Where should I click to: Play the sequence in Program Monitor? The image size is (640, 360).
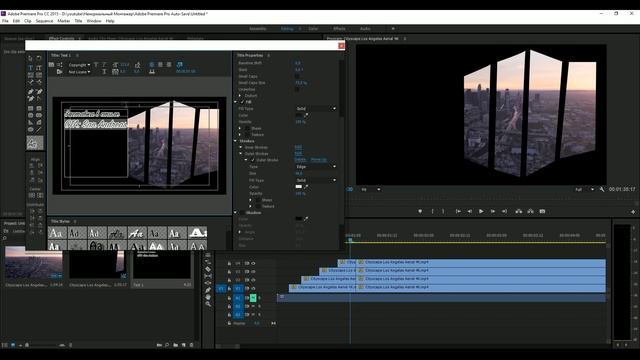point(481,211)
